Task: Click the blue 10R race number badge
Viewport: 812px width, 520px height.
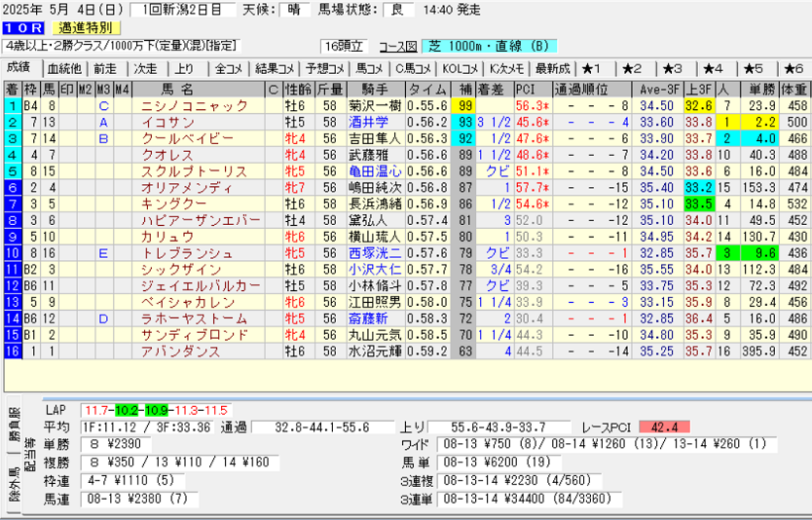Action: (x=21, y=27)
